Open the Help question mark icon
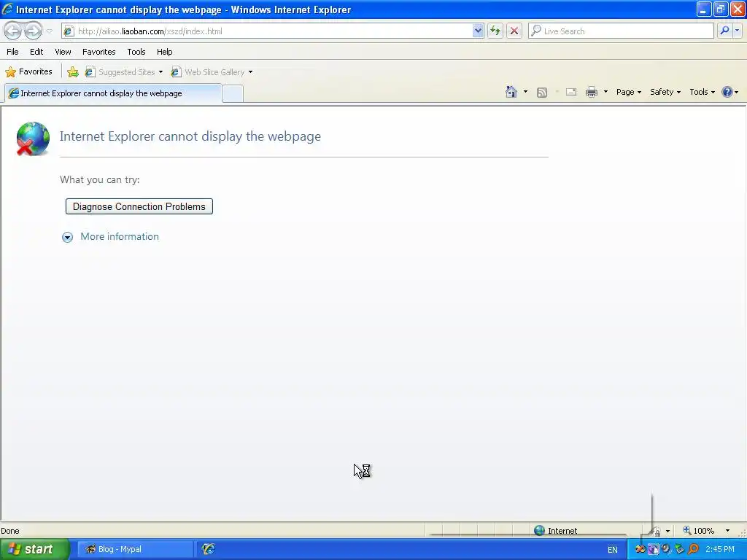This screenshot has height=560, width=747. [x=727, y=92]
